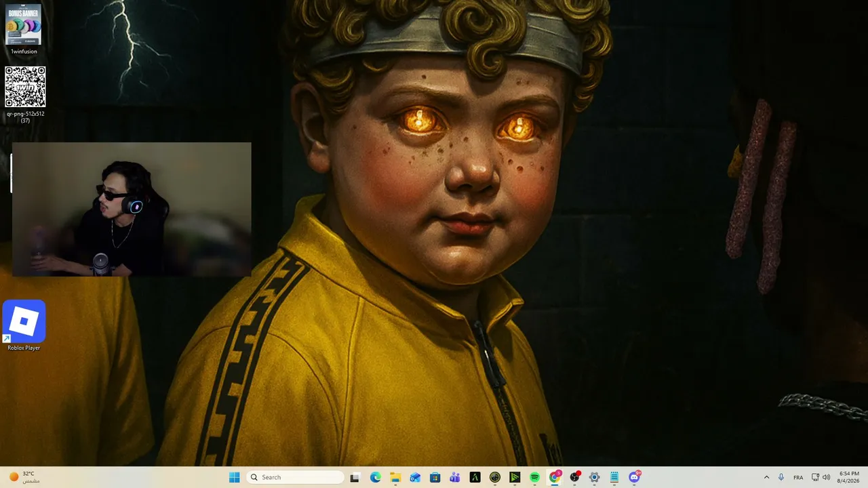The height and width of the screenshot is (488, 868).
Task: Open Notepad from the taskbar
Action: (x=614, y=477)
